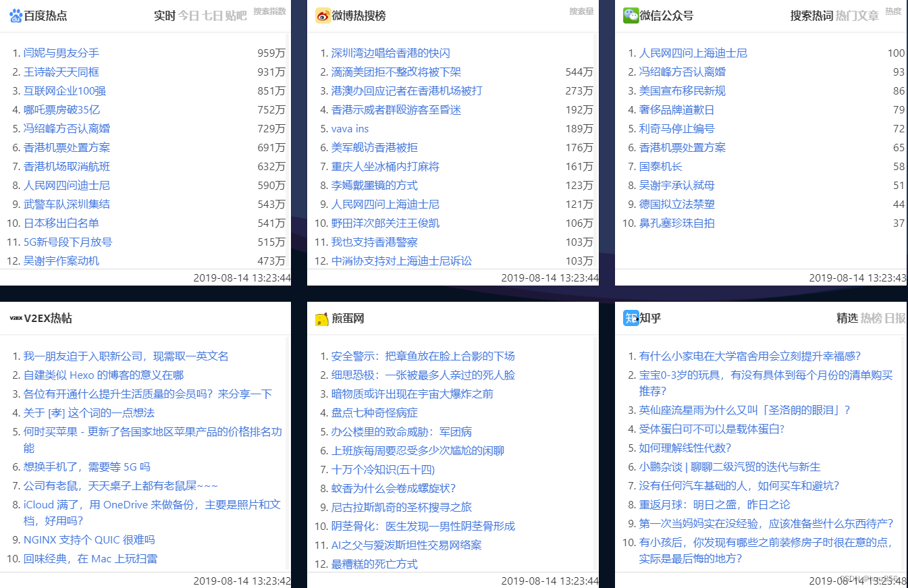Open Weibo item 美军舰访香港被拒
908x588 pixels.
click(x=375, y=147)
